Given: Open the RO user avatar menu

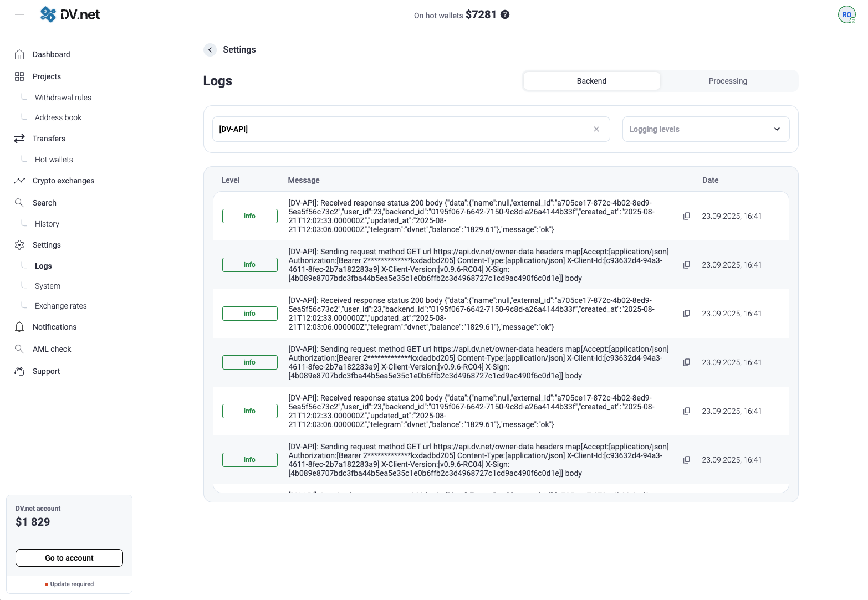Looking at the screenshot, I should point(846,14).
